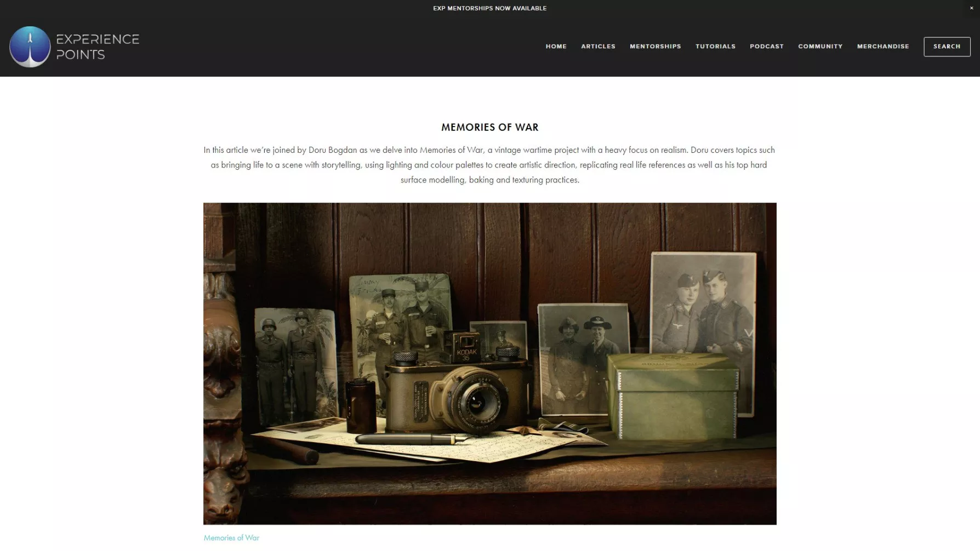
Task: Open the Memories of War render image
Action: [x=489, y=364]
